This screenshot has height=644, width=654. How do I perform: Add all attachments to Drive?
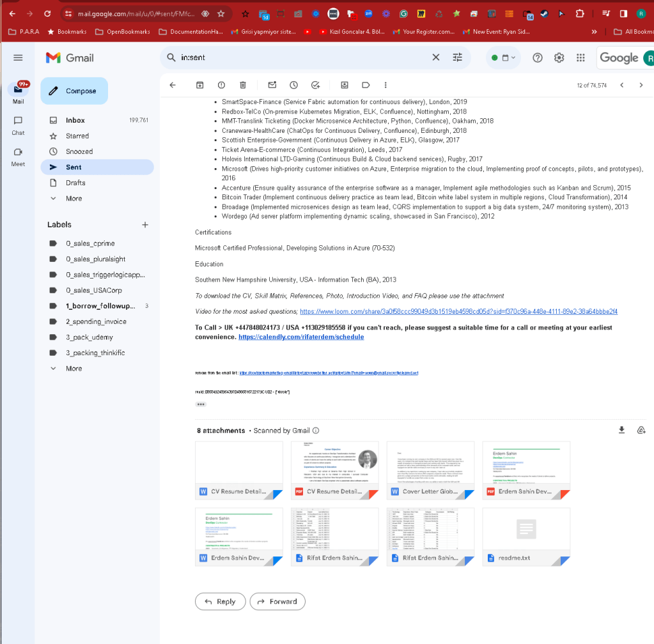[641, 430]
